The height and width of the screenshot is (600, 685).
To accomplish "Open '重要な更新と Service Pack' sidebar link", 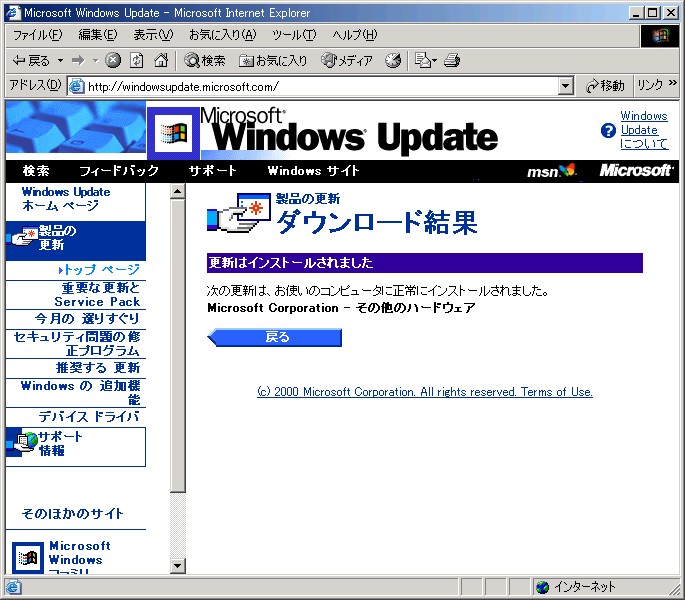I will point(97,295).
